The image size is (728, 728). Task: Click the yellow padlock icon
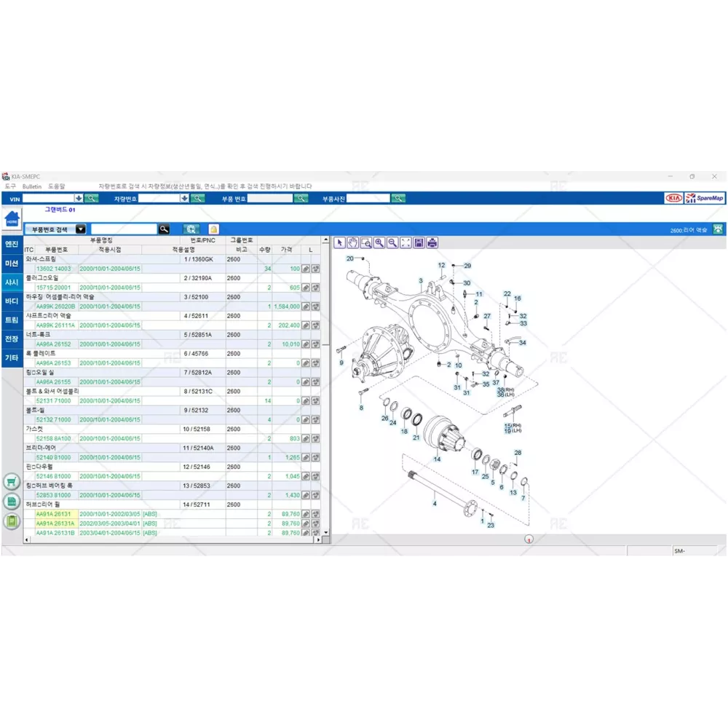coord(214,229)
